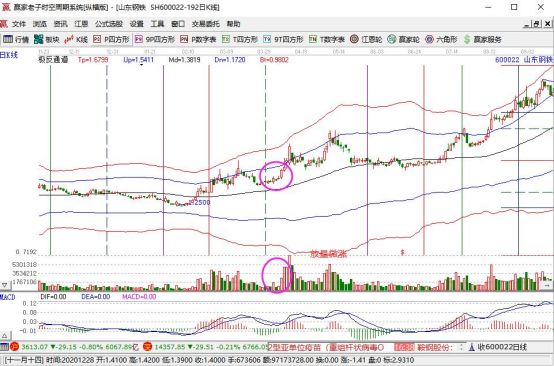The height and width of the screenshot is (366, 554).
Task: Open the 交易委托 menu
Action: [206, 24]
